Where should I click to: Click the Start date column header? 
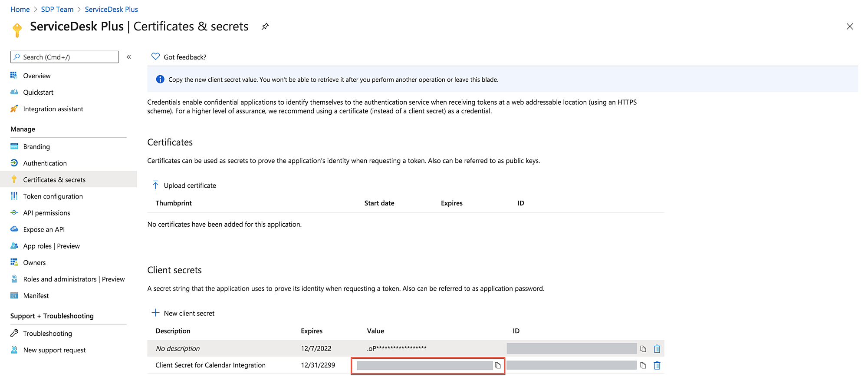pos(379,203)
